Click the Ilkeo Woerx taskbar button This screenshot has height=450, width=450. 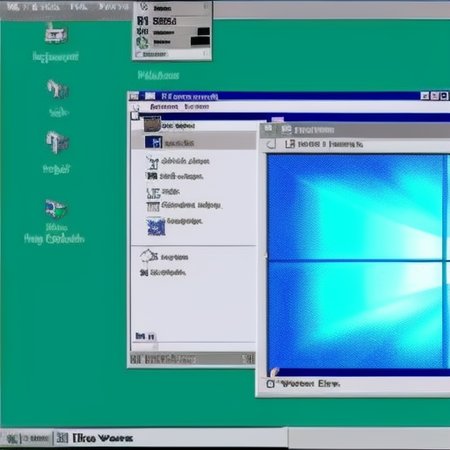(95, 438)
